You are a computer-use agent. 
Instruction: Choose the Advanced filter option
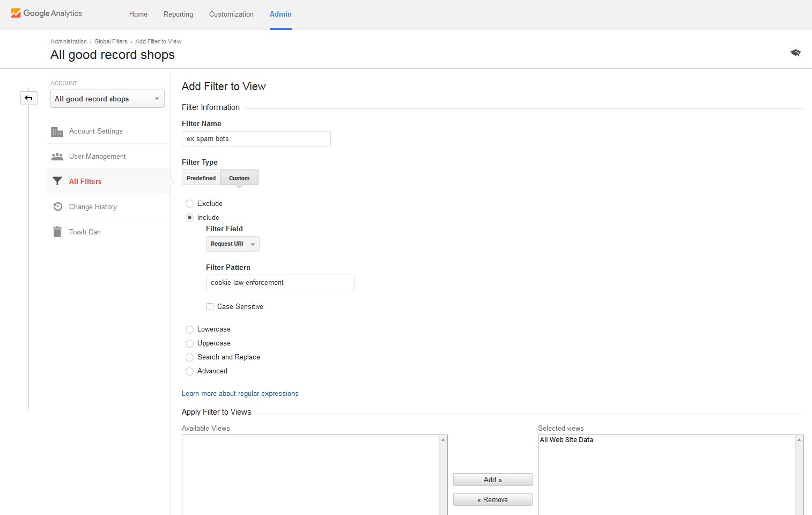pos(189,371)
